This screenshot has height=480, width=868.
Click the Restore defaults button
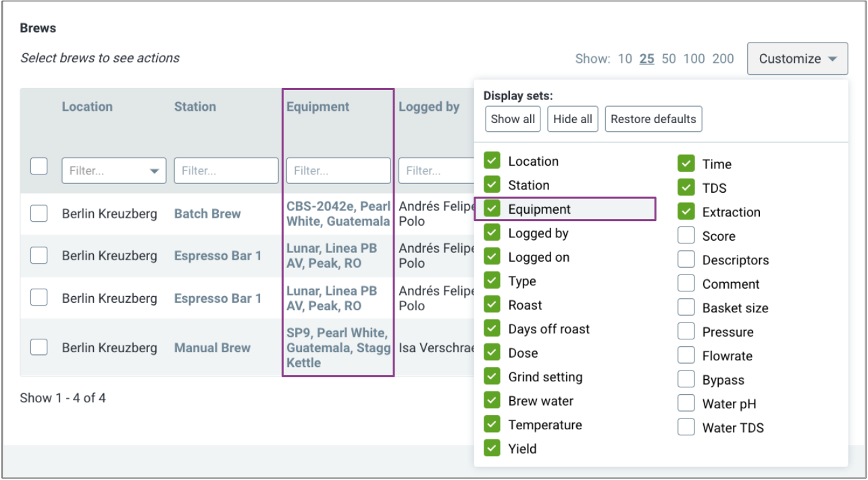653,119
